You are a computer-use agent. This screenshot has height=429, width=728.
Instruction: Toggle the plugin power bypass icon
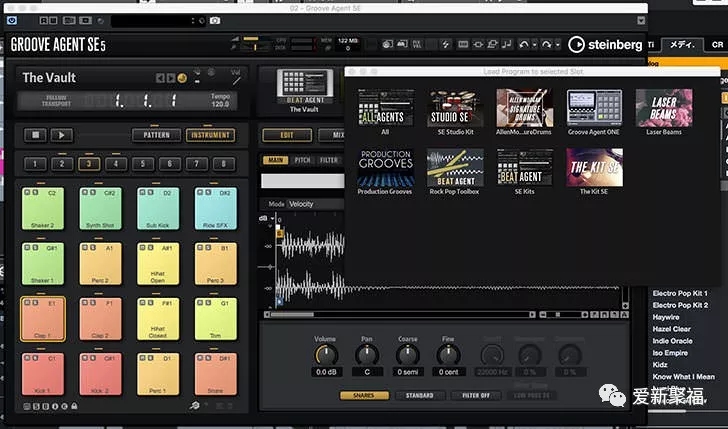pos(12,20)
